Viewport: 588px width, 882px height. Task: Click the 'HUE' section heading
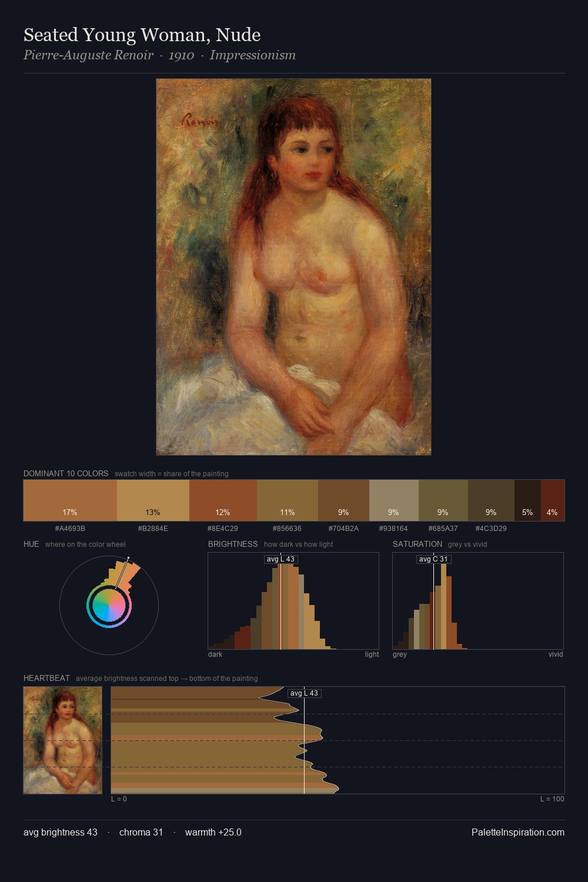(x=31, y=544)
